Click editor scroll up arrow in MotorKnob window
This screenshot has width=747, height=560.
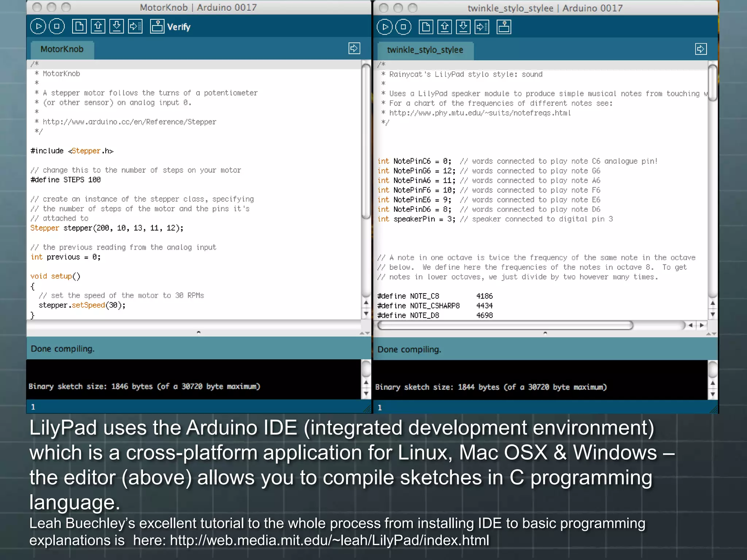coord(366,303)
